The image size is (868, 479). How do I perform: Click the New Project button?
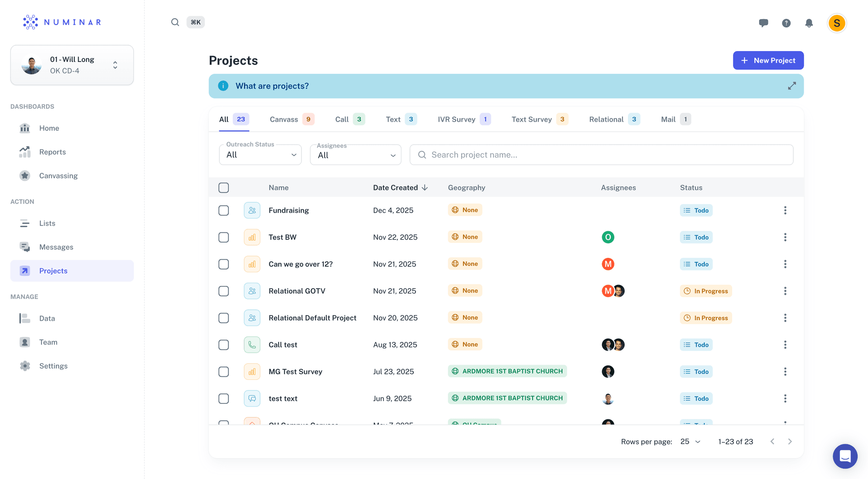pos(768,60)
